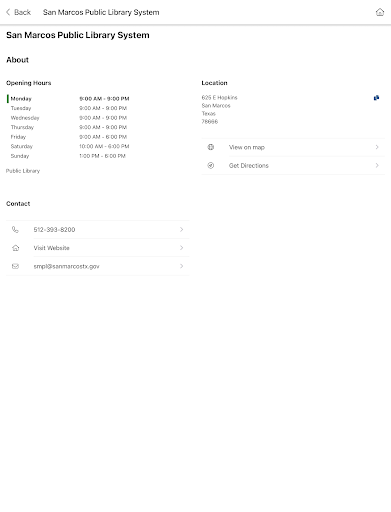
Task: Tap the phone icon in Contact
Action: (x=15, y=230)
